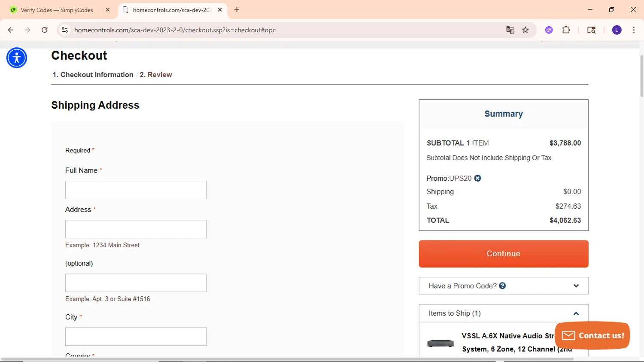Reload the current page

(45, 30)
